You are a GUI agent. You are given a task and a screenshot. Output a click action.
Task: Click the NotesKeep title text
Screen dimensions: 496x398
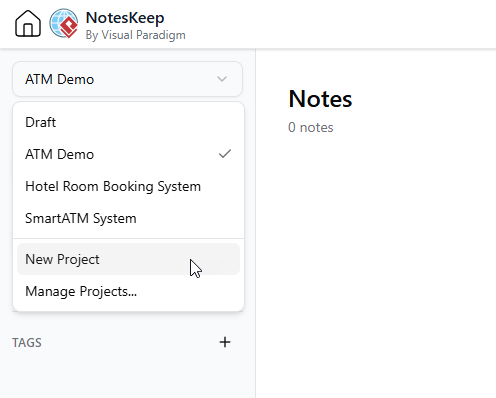coord(125,18)
